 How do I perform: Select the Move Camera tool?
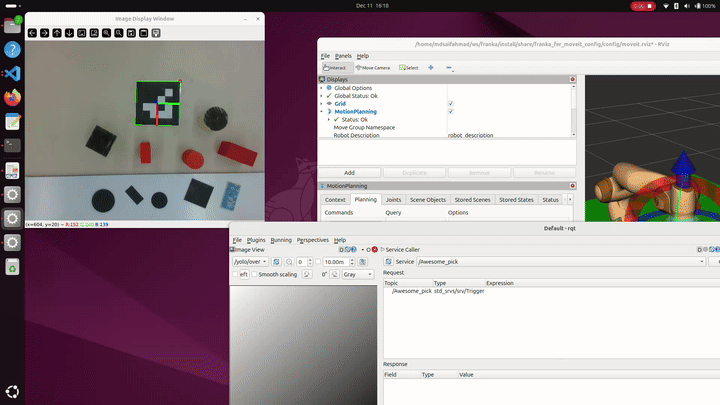click(x=373, y=67)
